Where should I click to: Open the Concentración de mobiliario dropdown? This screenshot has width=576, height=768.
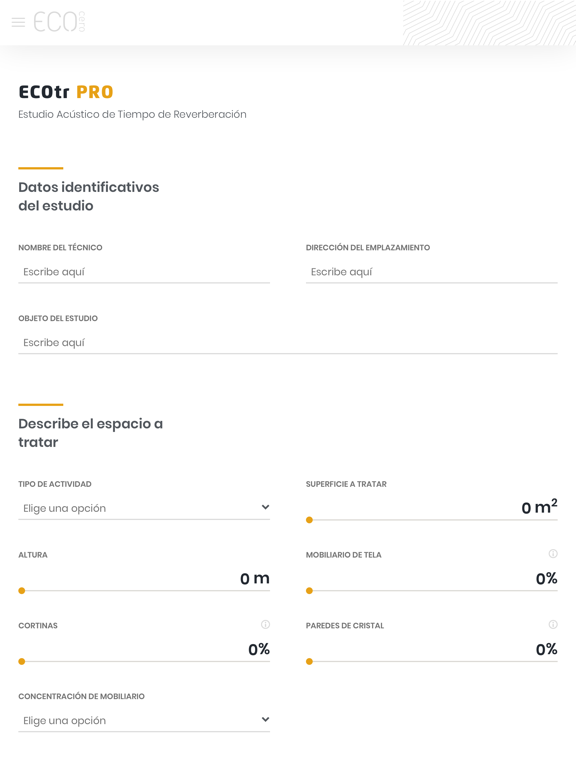point(144,720)
